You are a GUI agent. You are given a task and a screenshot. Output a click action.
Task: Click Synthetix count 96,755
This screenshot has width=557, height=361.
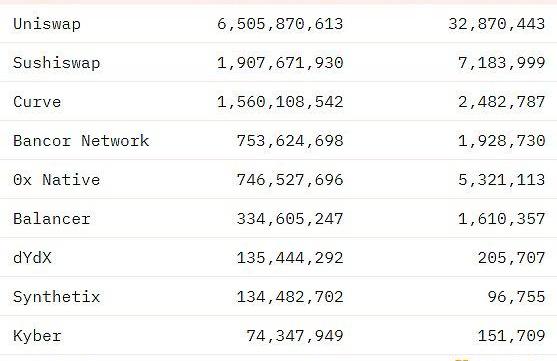pos(516,297)
